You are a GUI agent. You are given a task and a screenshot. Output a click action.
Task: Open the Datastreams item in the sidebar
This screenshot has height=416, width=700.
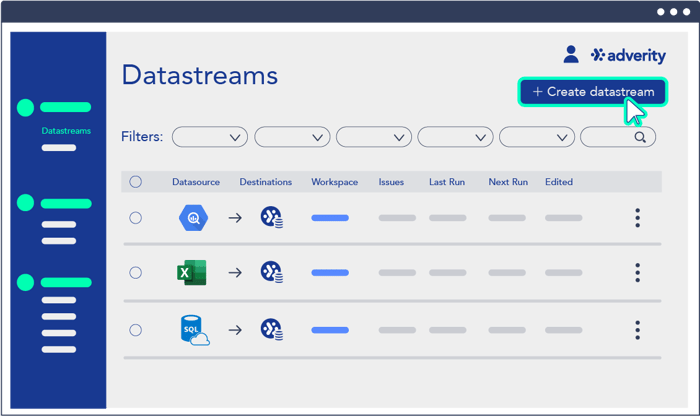pyautogui.click(x=66, y=131)
